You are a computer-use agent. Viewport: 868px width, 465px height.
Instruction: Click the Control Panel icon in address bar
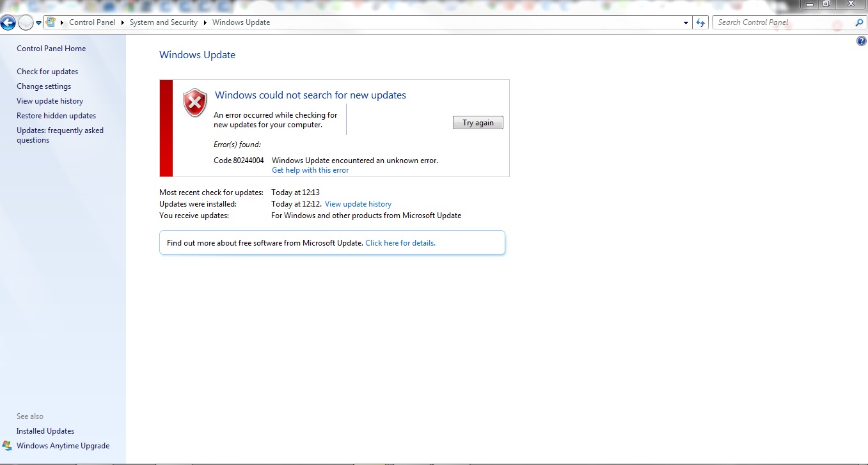51,22
